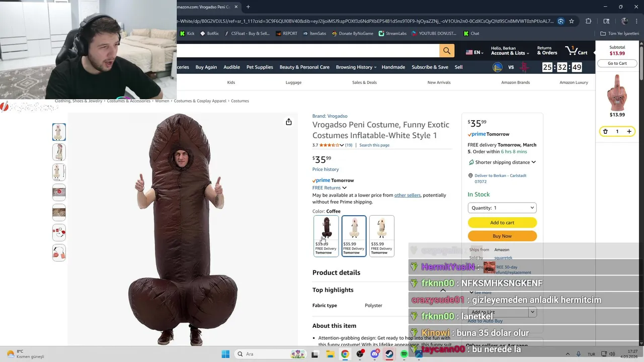Open the StreamLabs bookmark

[392, 34]
